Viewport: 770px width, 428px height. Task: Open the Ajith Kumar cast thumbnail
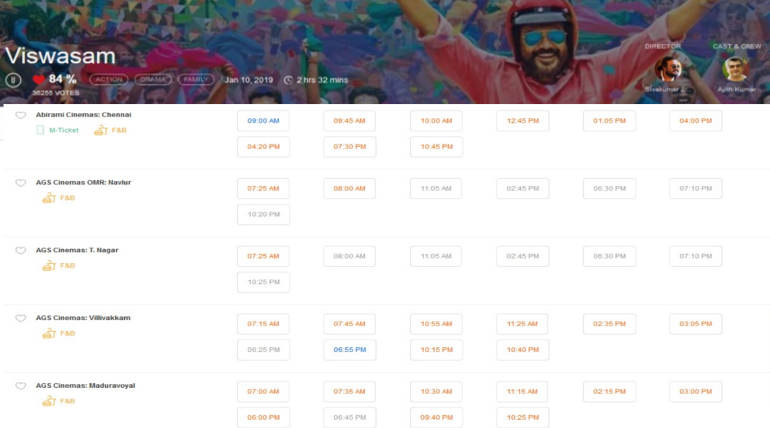735,69
